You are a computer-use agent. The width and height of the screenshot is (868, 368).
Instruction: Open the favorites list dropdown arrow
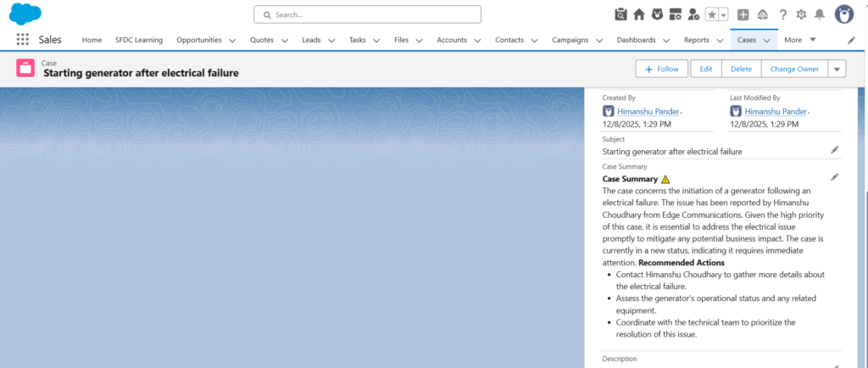click(725, 14)
